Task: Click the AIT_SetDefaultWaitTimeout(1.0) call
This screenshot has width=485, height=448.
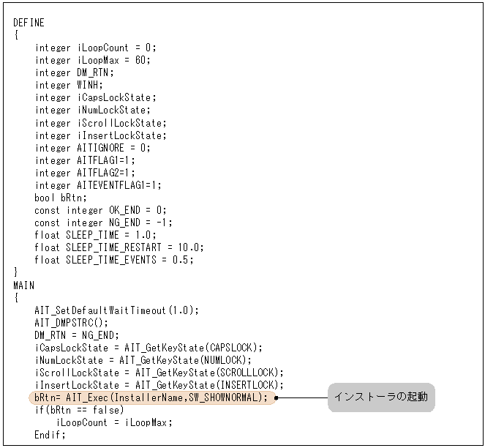Action: pos(116,310)
